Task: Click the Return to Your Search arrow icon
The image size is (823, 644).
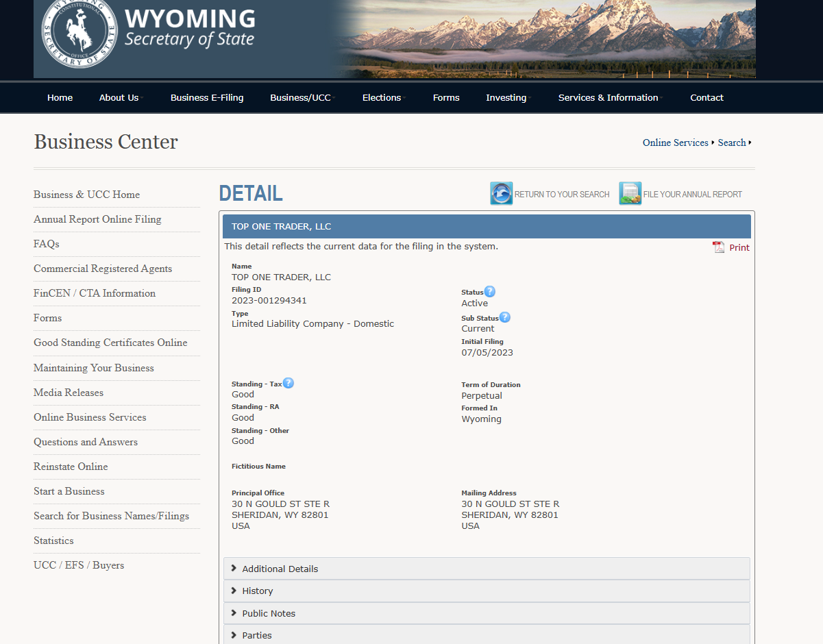Action: tap(501, 194)
